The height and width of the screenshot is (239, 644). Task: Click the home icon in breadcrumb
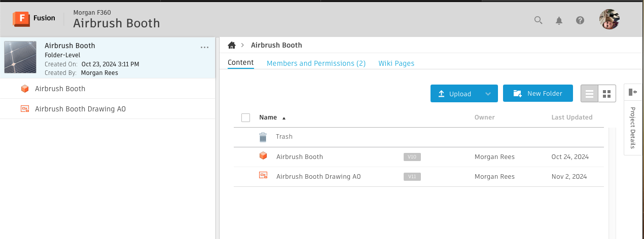pos(232,45)
